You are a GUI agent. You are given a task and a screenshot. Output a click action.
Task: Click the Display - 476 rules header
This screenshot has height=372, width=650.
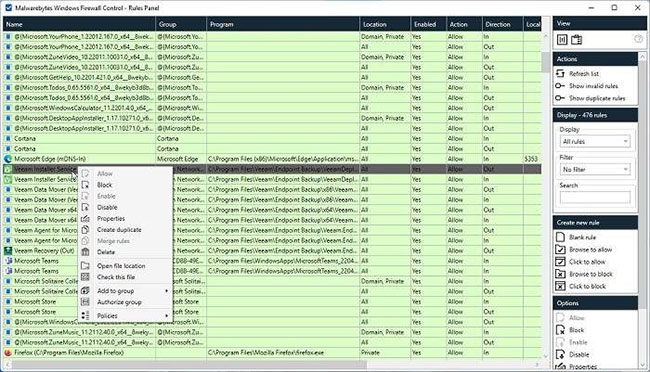coord(595,115)
